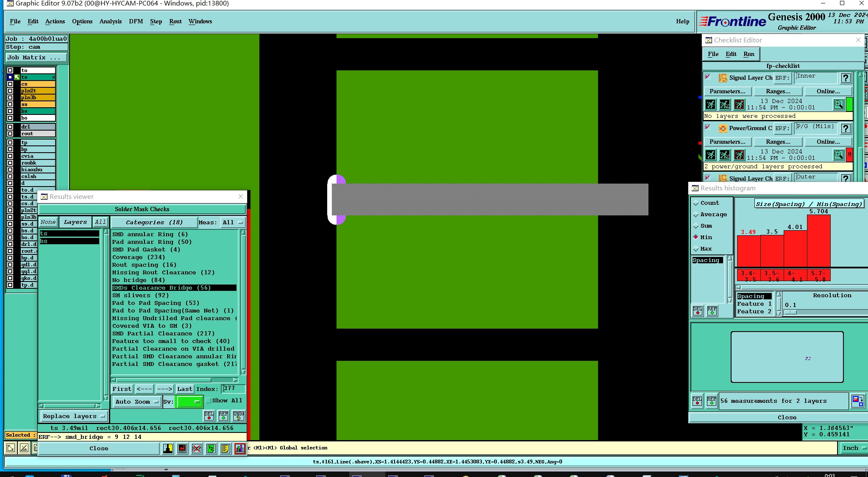Screen dimensions: 868x477
Task: Click the results histogram bar-chart icon
Action: coord(239,449)
